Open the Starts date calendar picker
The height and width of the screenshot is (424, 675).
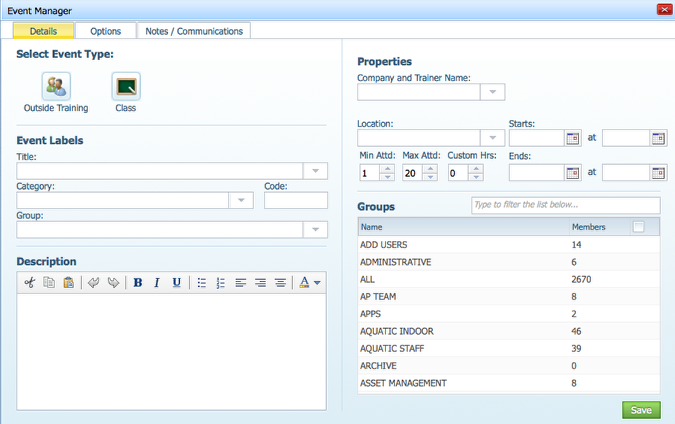573,139
